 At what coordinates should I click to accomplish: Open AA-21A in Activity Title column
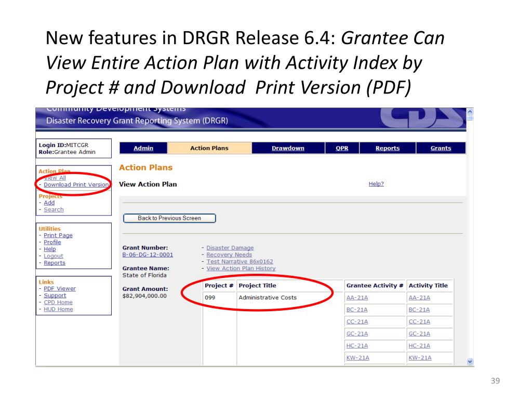point(419,298)
